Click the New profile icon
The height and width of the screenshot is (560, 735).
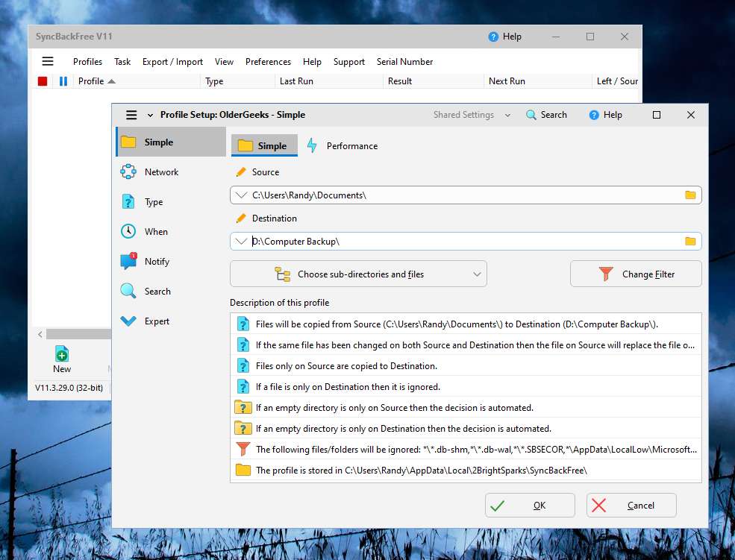coord(62,354)
